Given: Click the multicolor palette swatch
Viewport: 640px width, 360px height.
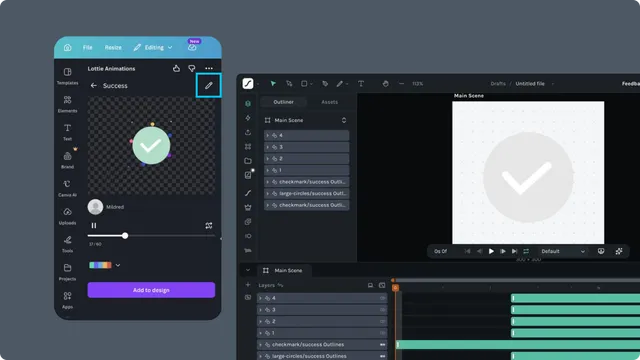Looking at the screenshot, I should pos(100,265).
